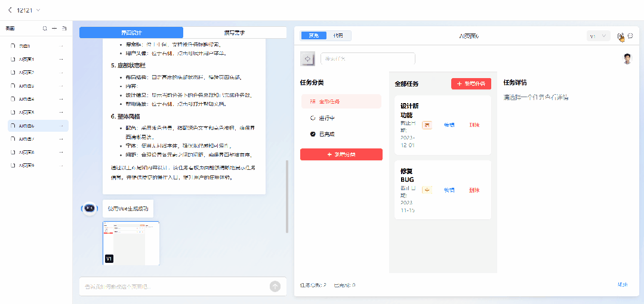Click the page file icon beside AI页面4
The image size is (644, 304).
tap(13, 100)
